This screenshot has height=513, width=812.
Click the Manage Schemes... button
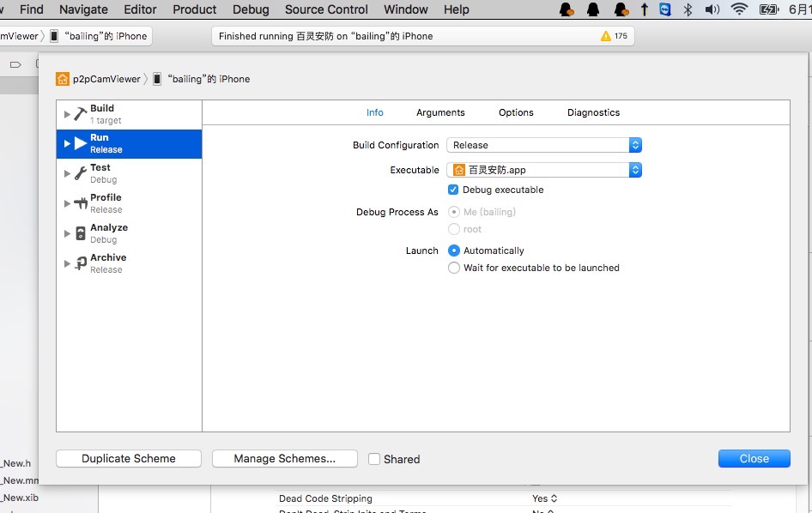point(285,459)
